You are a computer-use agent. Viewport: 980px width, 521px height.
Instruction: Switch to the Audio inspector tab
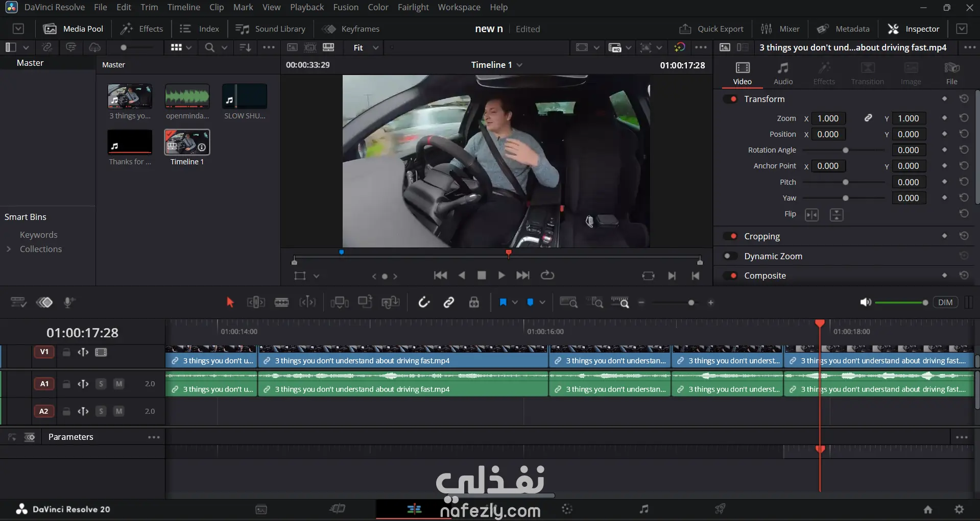pos(783,73)
